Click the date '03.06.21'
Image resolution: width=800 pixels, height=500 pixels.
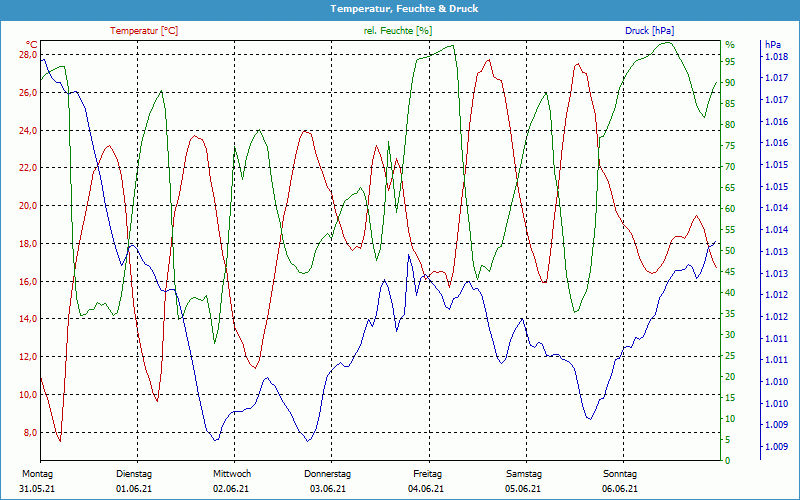(328, 488)
